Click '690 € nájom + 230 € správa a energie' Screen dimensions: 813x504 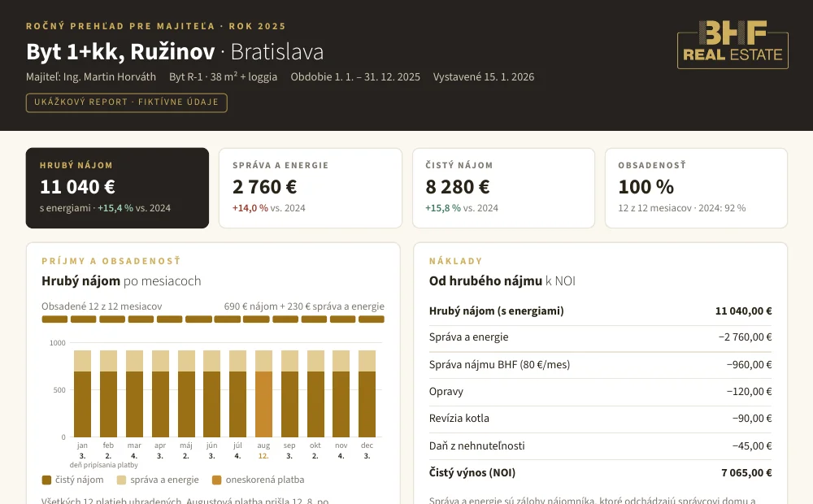click(x=304, y=306)
